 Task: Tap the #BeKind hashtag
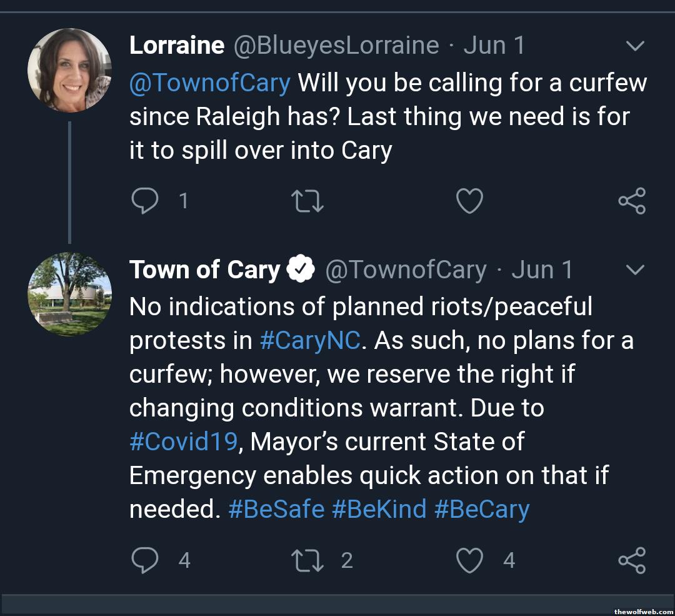pos(379,510)
